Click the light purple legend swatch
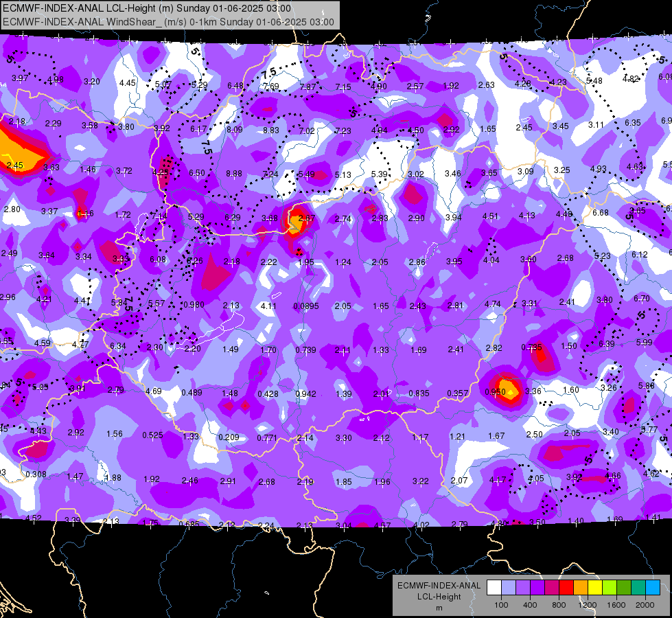This screenshot has width=672, height=618. coord(523,588)
